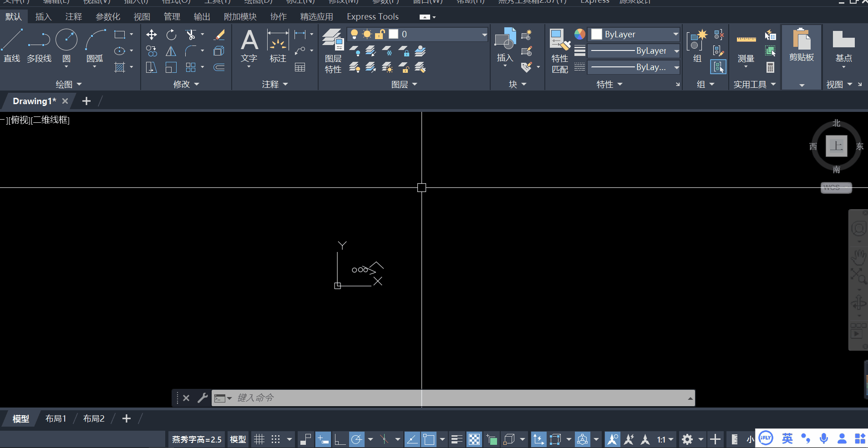The width and height of the screenshot is (868, 448).
Task: Open the annotation scale 1:1 dropdown
Action: click(665, 439)
